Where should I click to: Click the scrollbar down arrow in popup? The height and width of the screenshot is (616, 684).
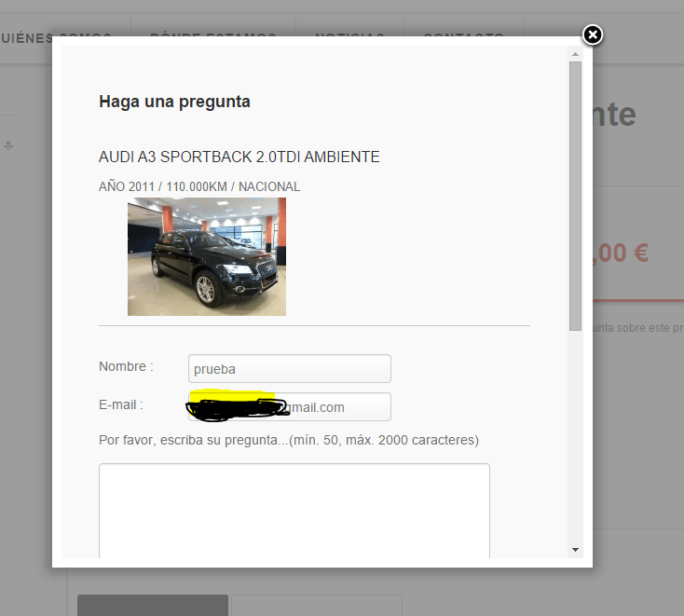click(575, 550)
